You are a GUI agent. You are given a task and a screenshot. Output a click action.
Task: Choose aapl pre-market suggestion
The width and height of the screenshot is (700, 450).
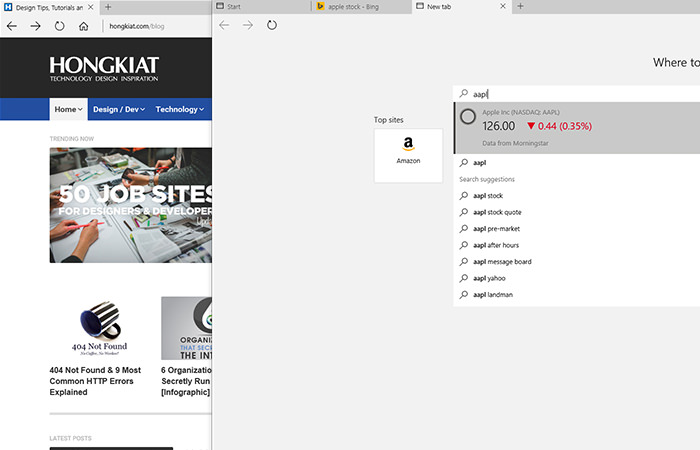click(577, 229)
